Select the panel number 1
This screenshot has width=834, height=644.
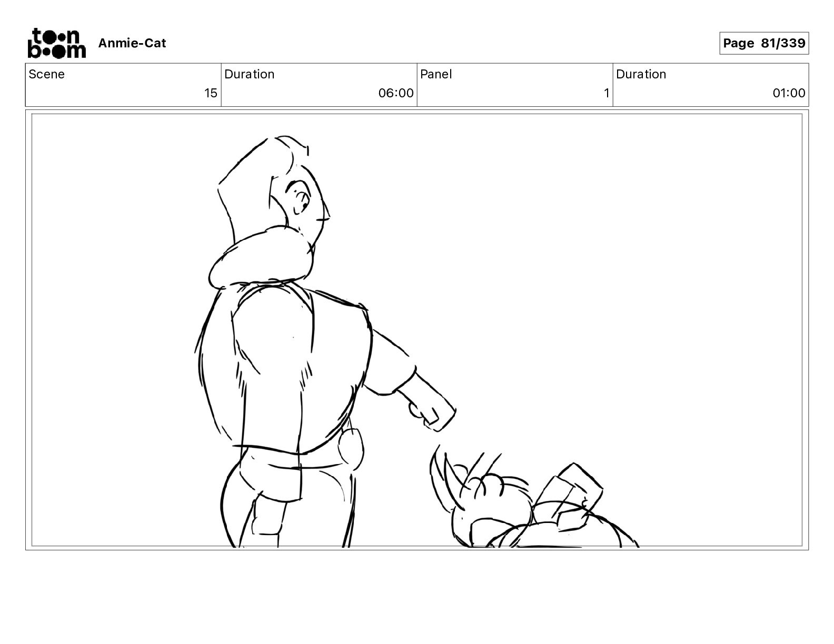pos(607,93)
